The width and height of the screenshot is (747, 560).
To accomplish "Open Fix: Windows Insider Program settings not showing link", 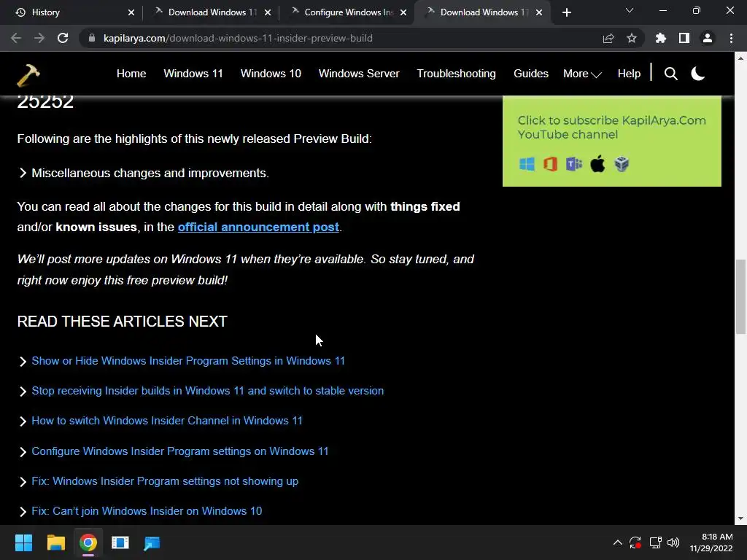I will (x=165, y=481).
